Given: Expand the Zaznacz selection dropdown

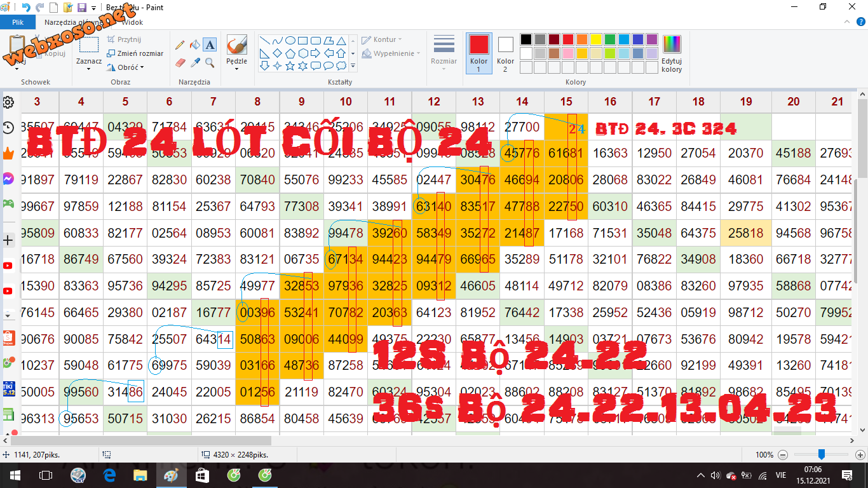Looking at the screenshot, I should [x=89, y=69].
